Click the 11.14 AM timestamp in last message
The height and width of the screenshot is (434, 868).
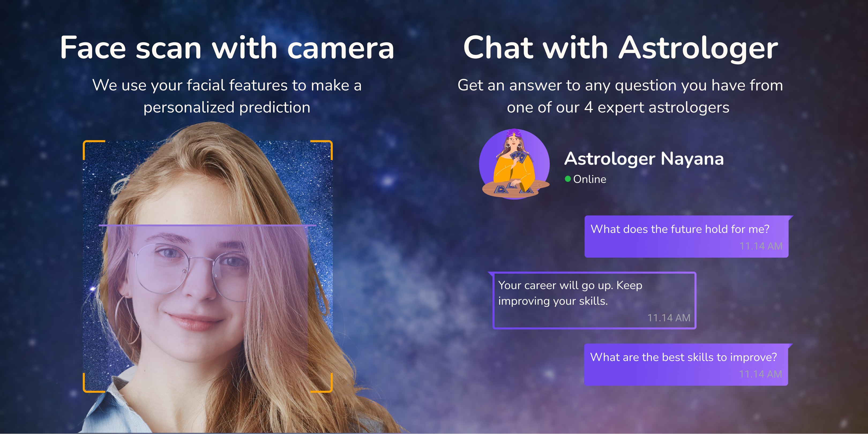pos(761,374)
